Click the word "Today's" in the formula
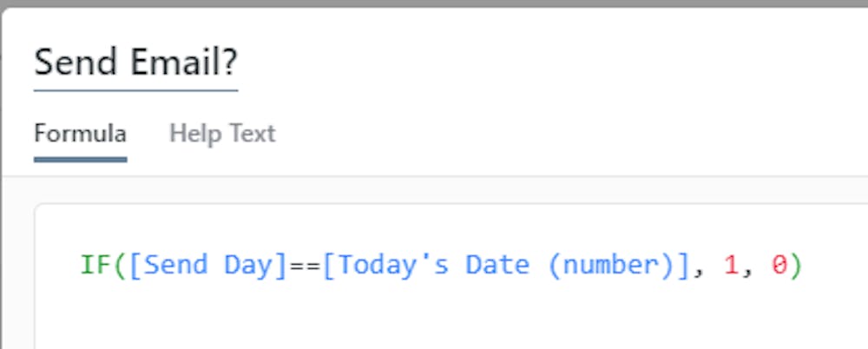The height and width of the screenshot is (349, 868). pyautogui.click(x=393, y=266)
